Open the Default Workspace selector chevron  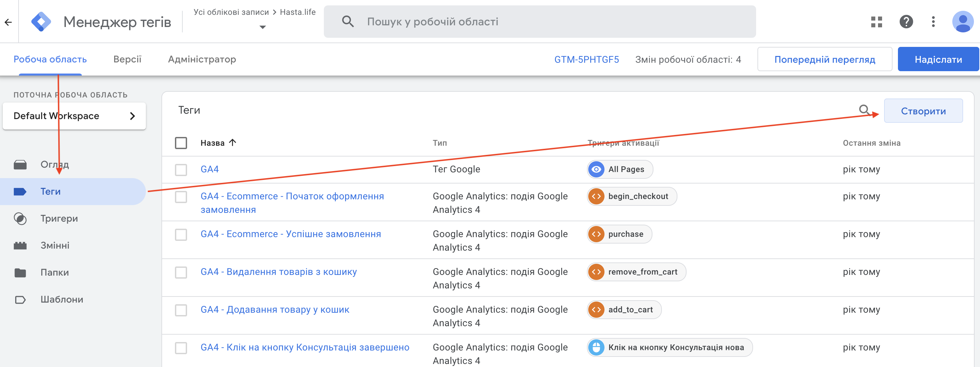click(x=132, y=116)
